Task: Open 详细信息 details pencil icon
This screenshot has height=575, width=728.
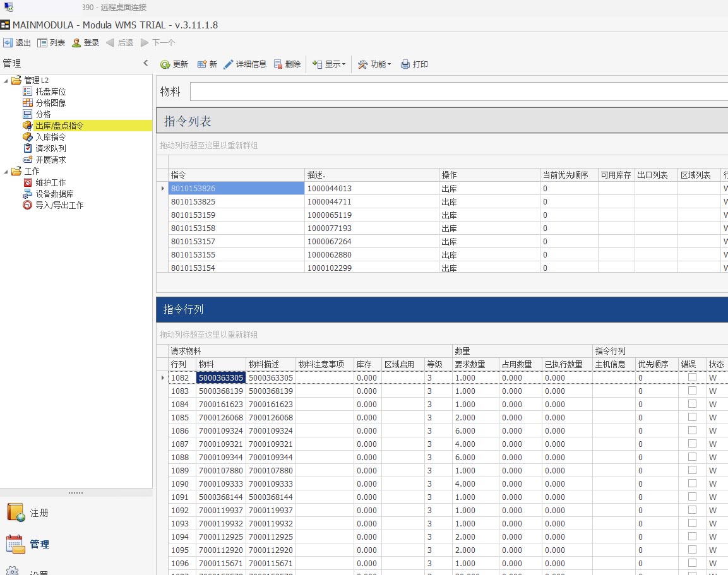Action: coord(229,64)
